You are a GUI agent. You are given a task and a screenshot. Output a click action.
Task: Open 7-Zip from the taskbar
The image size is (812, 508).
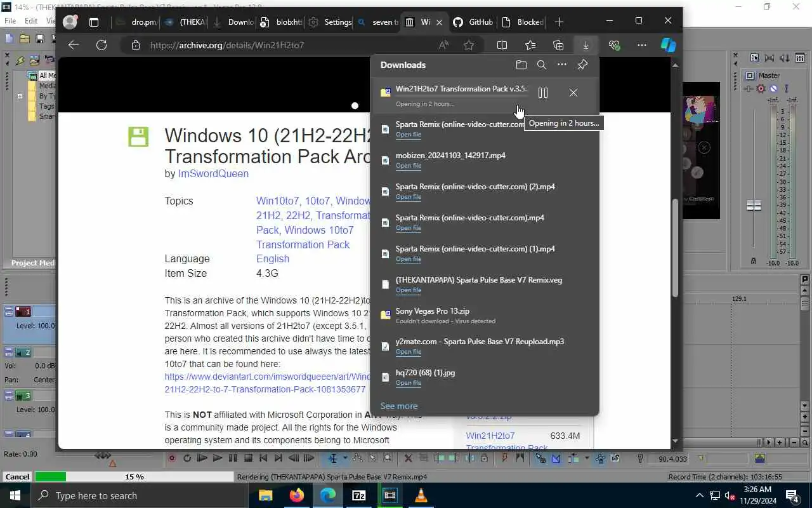[x=359, y=496]
